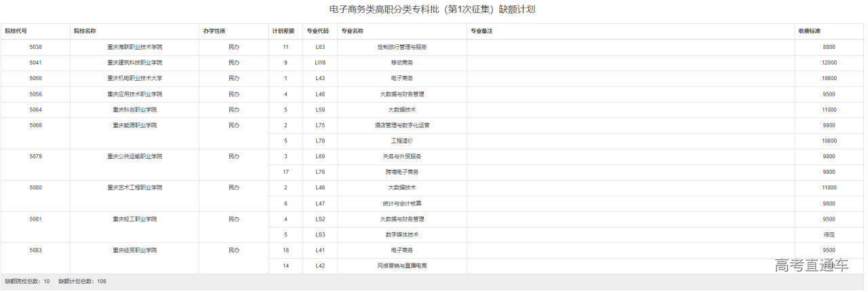
Task: Select the 办学性质 column header
Action: (x=214, y=31)
